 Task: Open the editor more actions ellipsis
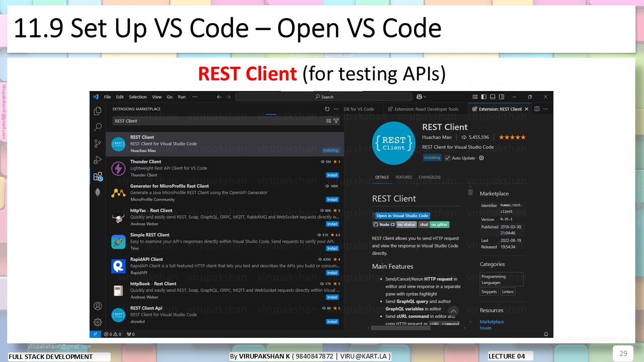click(x=545, y=109)
